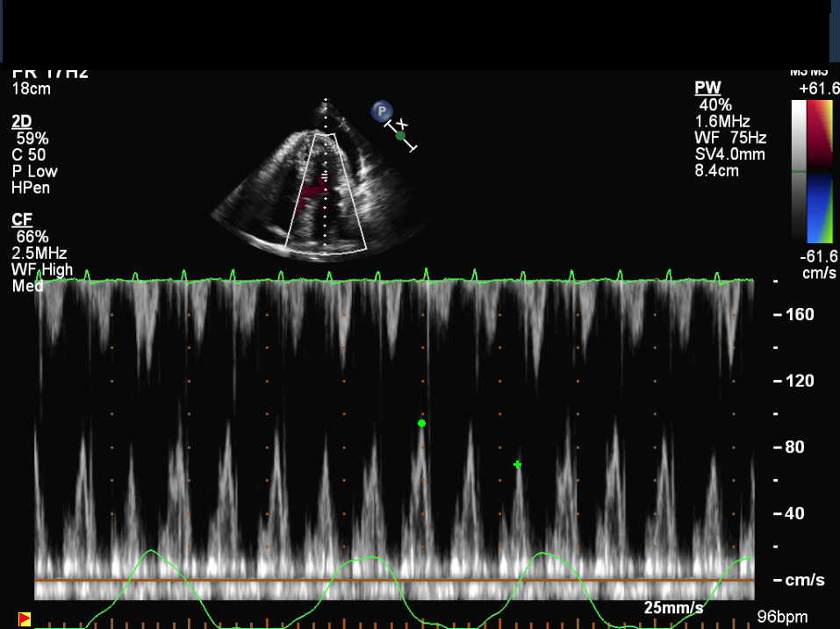Select the 2D mode label
Screen dimensions: 840x629
pyautogui.click(x=21, y=122)
